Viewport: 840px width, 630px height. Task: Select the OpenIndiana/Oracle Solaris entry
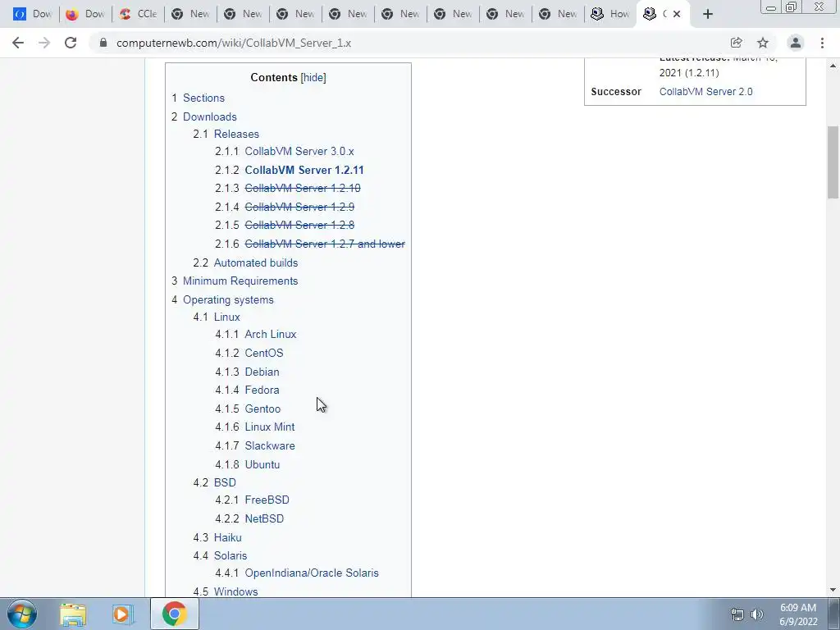(x=311, y=573)
